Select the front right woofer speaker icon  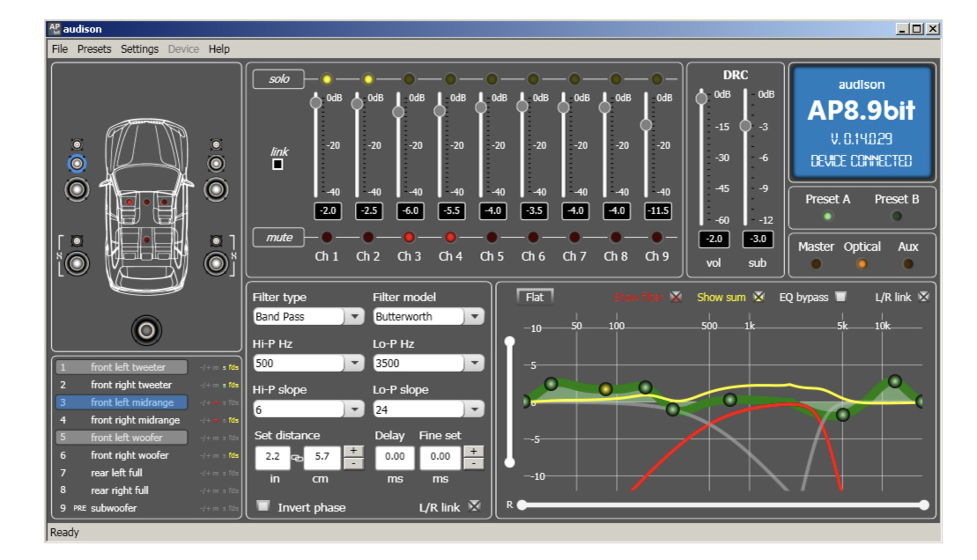[x=216, y=190]
